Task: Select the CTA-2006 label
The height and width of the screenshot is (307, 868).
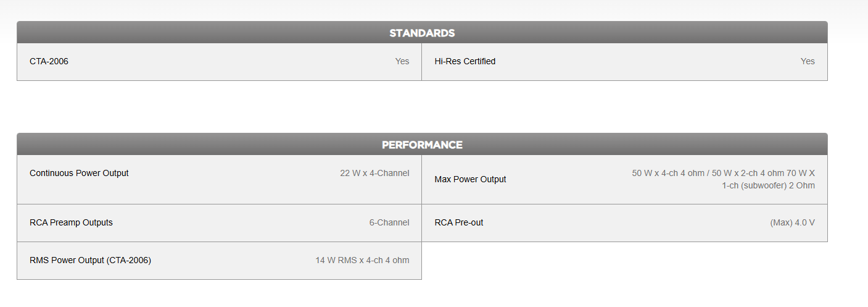Action: [49, 61]
